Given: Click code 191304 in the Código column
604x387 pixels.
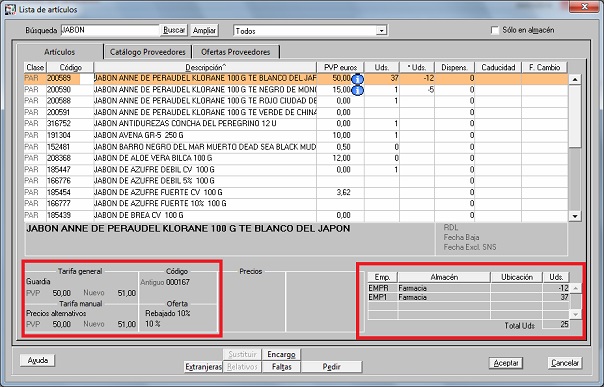Looking at the screenshot, I should (x=59, y=136).
